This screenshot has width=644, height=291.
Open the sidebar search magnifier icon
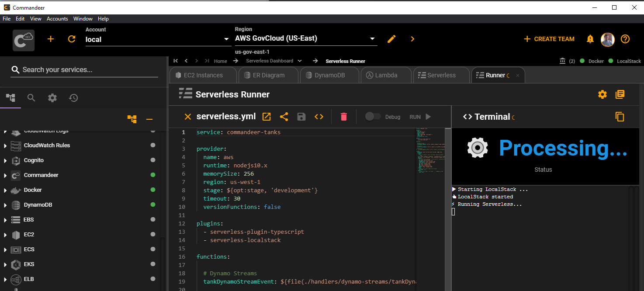tap(31, 98)
